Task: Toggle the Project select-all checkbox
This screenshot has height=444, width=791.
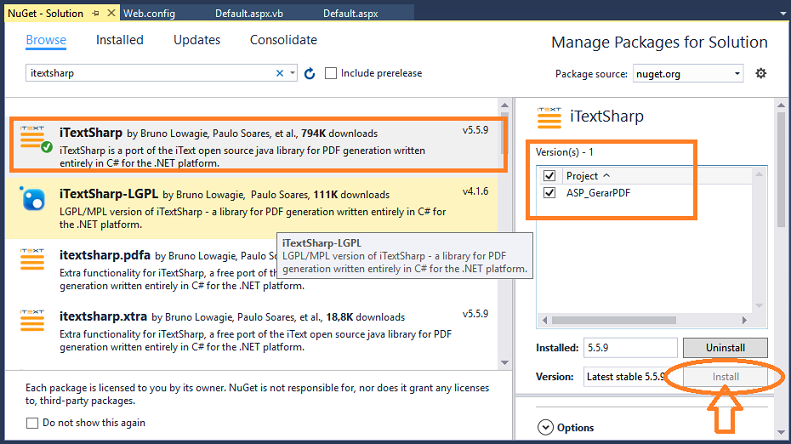Action: [549, 176]
